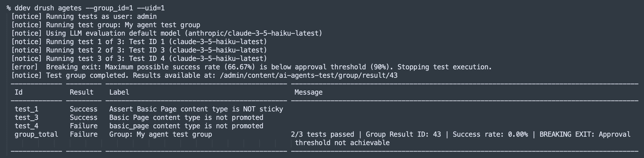The height and width of the screenshot is (158, 644).
Task: Click the 'Running test 2 of 3' notice line
Action: pyautogui.click(x=139, y=50)
